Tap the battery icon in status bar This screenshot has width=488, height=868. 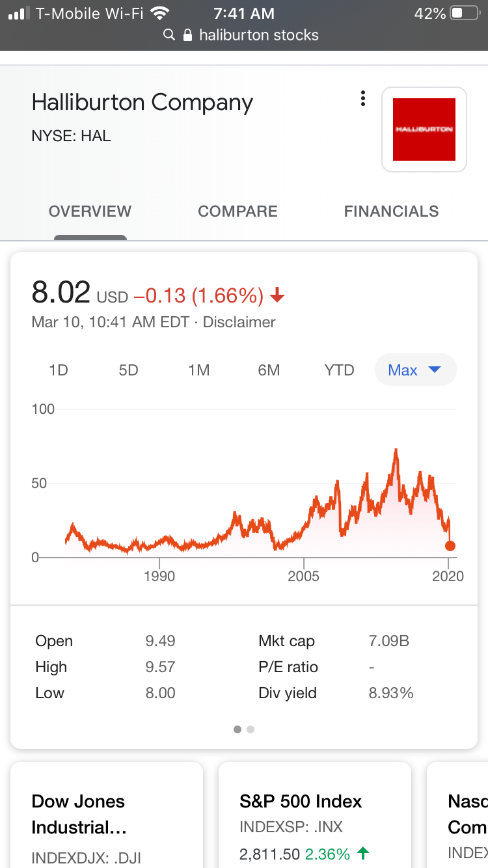(x=464, y=13)
